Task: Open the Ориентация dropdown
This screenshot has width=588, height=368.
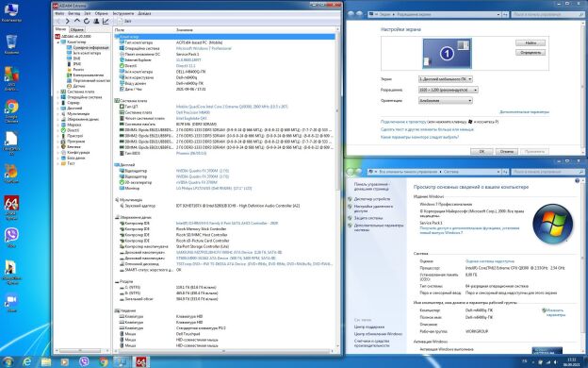Action: [x=446, y=101]
